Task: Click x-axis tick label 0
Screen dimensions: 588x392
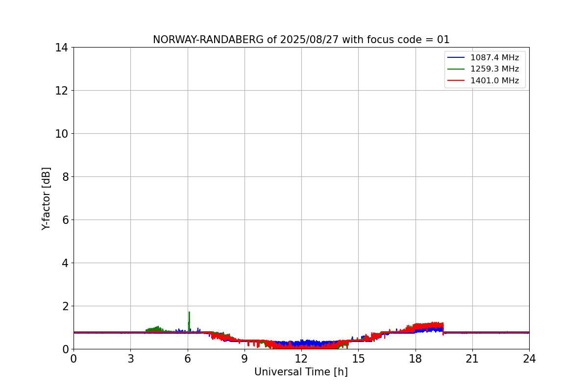Action: coord(73,359)
